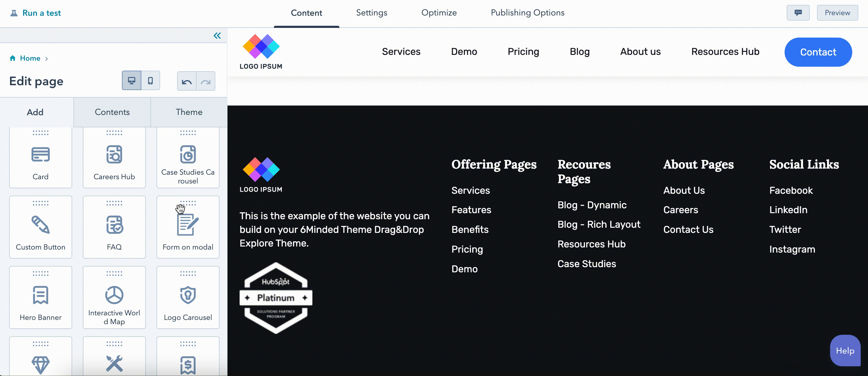Screen dimensions: 868x376
Task: Select the tools wrench icon module
Action: click(x=114, y=364)
